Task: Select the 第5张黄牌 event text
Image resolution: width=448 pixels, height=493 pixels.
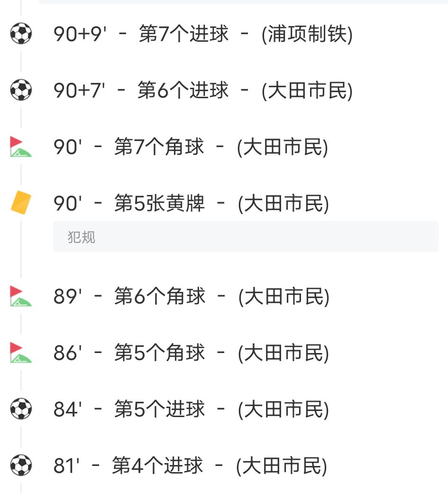Action: click(159, 204)
